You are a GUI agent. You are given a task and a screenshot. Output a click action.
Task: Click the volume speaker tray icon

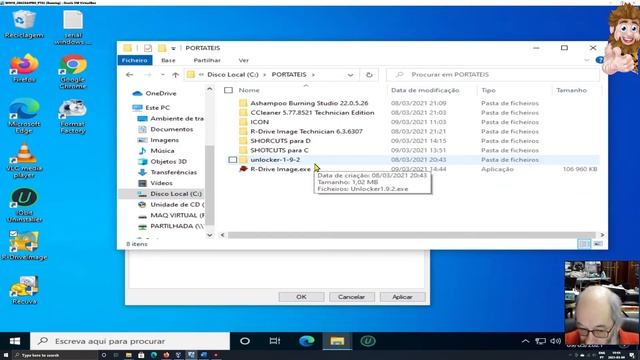click(x=555, y=341)
